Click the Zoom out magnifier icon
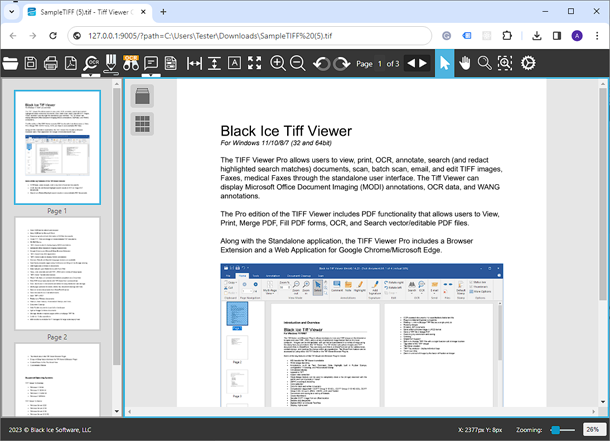The image size is (610, 441). (x=298, y=64)
